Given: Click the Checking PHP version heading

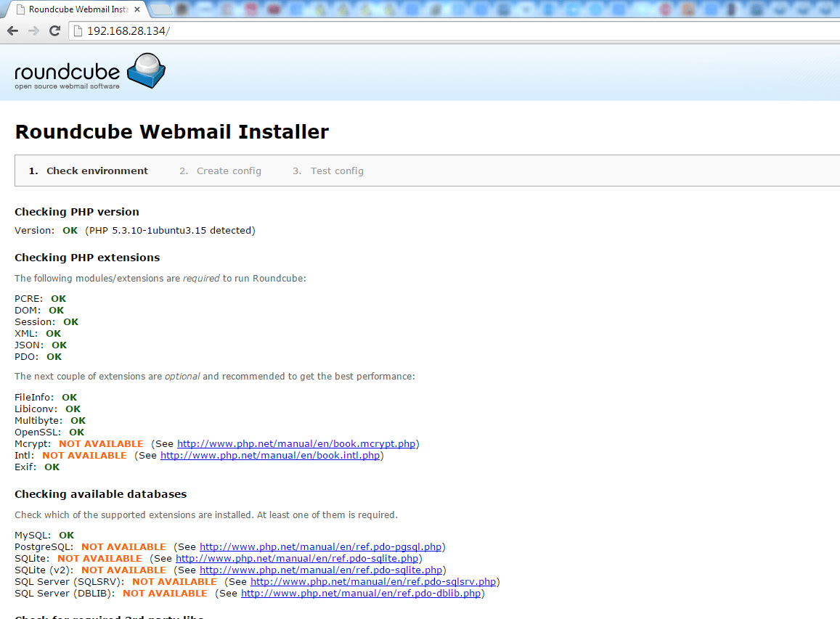Looking at the screenshot, I should pyautogui.click(x=77, y=212).
